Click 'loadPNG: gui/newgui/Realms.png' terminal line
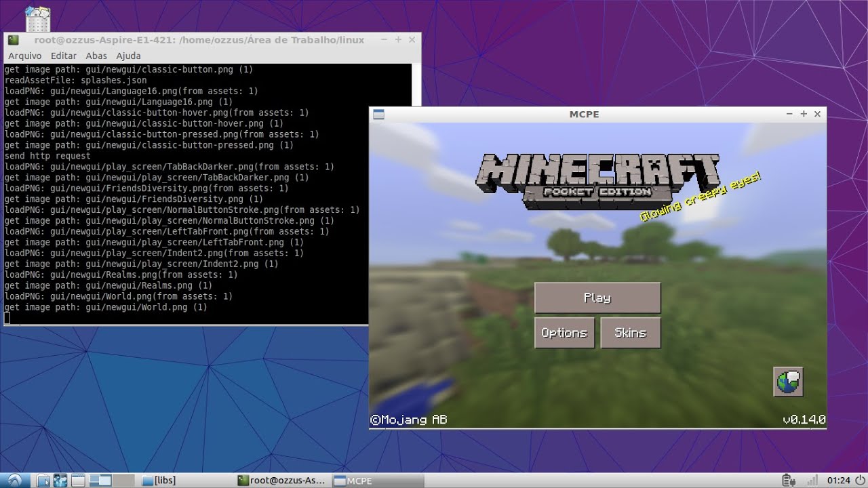 coord(121,275)
